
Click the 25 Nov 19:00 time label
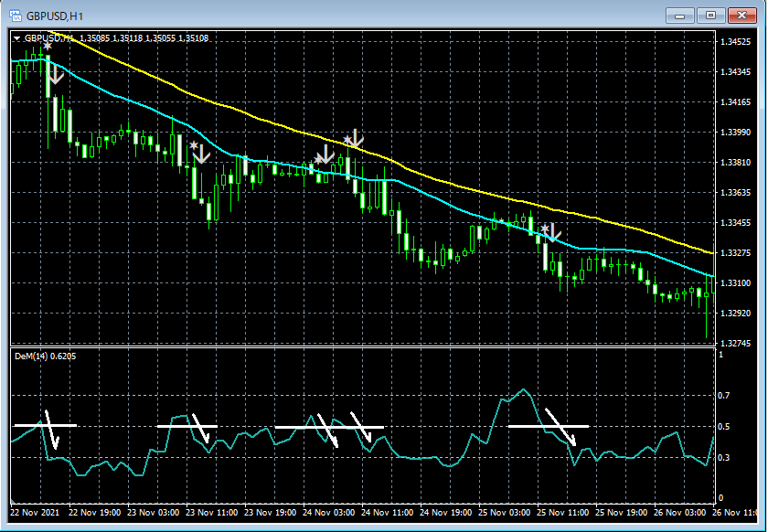tap(621, 513)
